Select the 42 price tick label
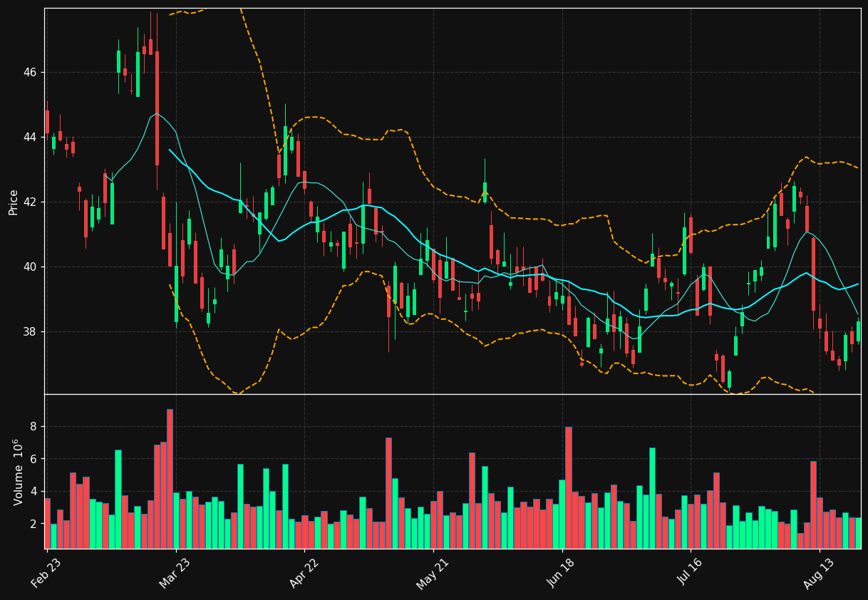Viewport: 868px width, 600px height. pos(29,202)
